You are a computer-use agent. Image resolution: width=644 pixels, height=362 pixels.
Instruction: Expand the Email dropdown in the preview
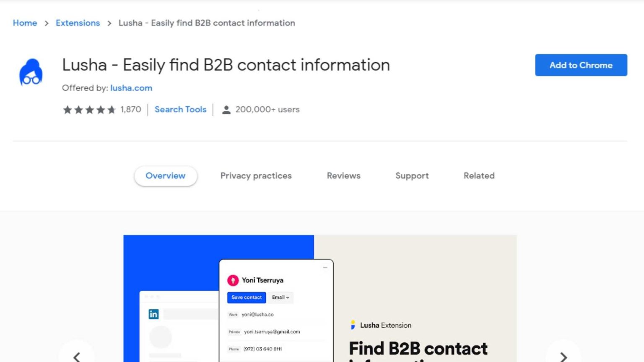click(280, 297)
